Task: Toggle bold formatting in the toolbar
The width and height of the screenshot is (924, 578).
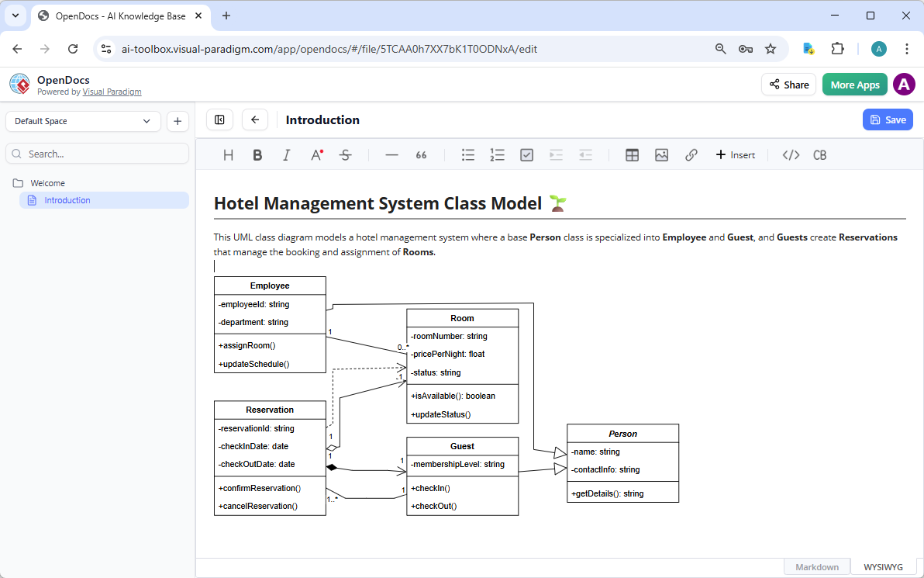Action: 257,154
